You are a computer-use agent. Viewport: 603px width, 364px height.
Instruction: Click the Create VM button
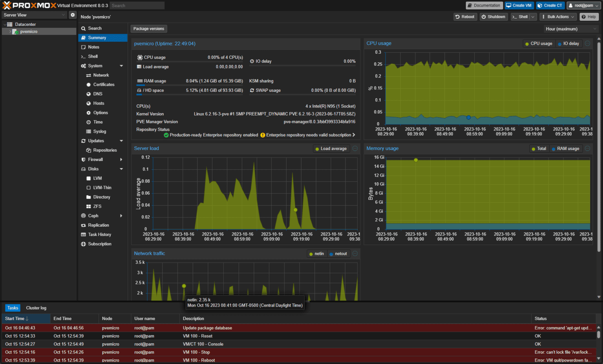519,5
